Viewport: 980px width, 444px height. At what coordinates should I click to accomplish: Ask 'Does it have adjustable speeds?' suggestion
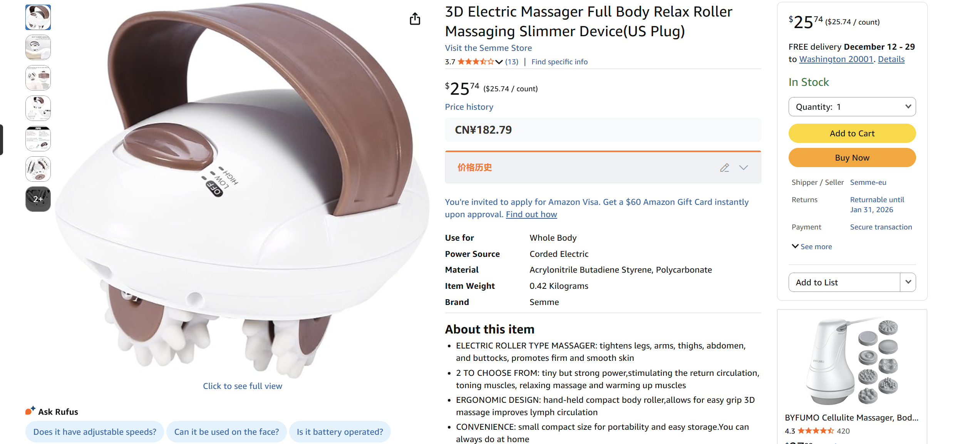94,432
